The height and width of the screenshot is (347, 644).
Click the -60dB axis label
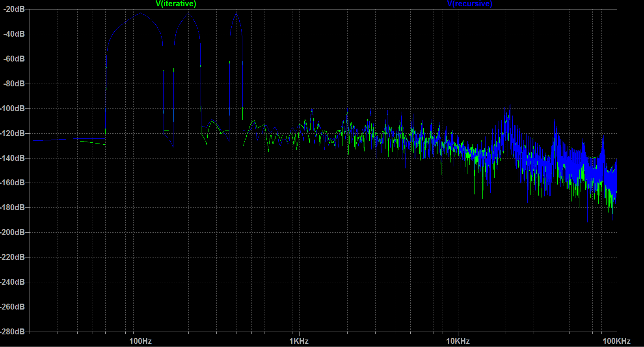pyautogui.click(x=14, y=59)
